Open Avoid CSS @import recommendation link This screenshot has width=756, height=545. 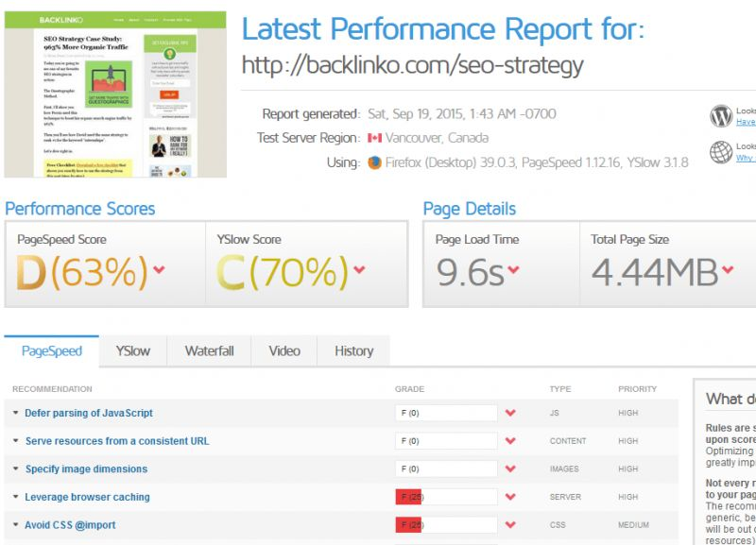pyautogui.click(x=70, y=525)
